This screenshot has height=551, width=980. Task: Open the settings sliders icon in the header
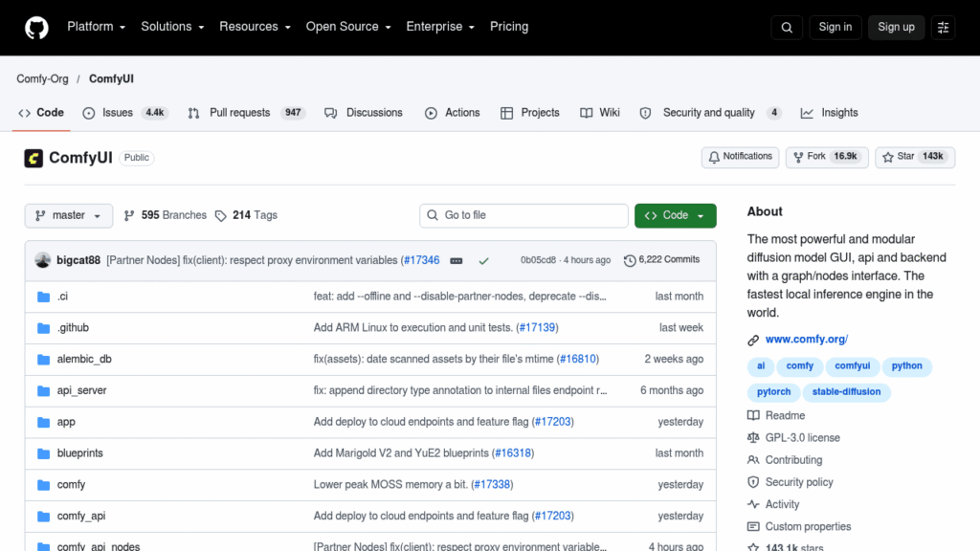pyautogui.click(x=943, y=28)
